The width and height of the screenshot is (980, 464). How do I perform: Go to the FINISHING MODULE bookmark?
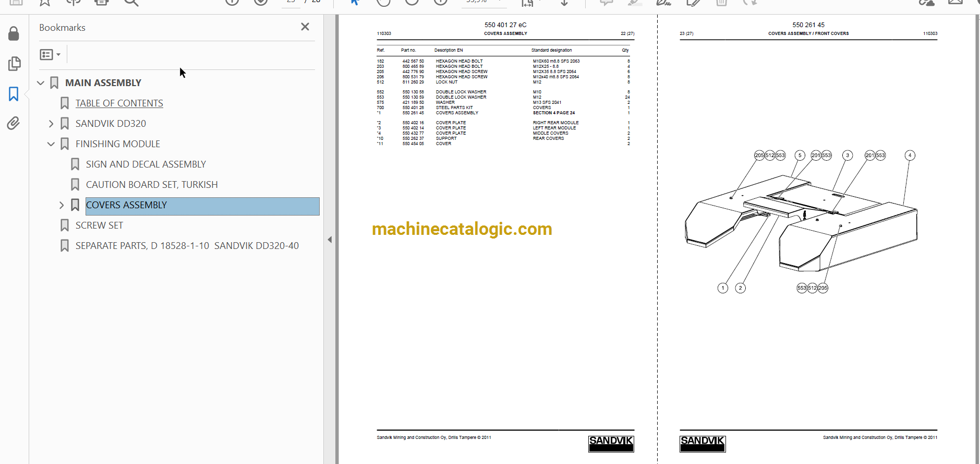pyautogui.click(x=118, y=144)
